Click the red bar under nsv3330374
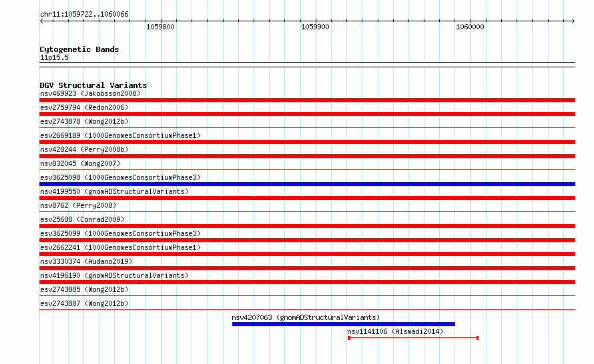 (307, 268)
